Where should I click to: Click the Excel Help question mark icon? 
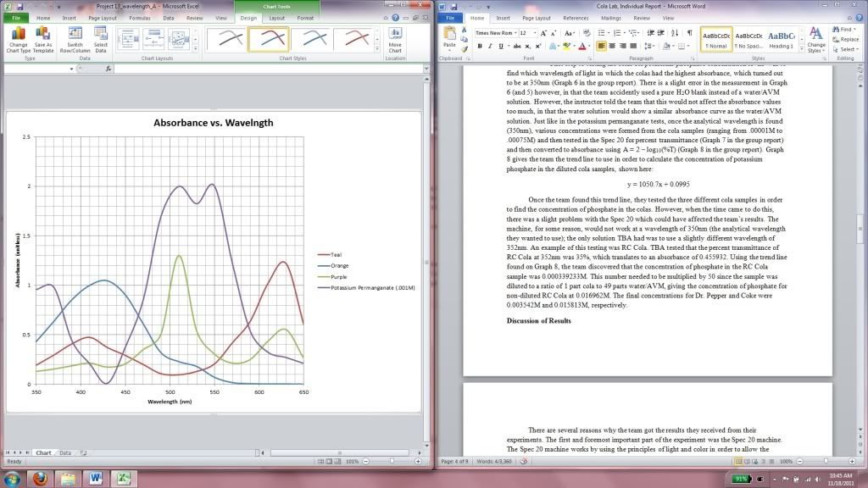click(x=395, y=18)
